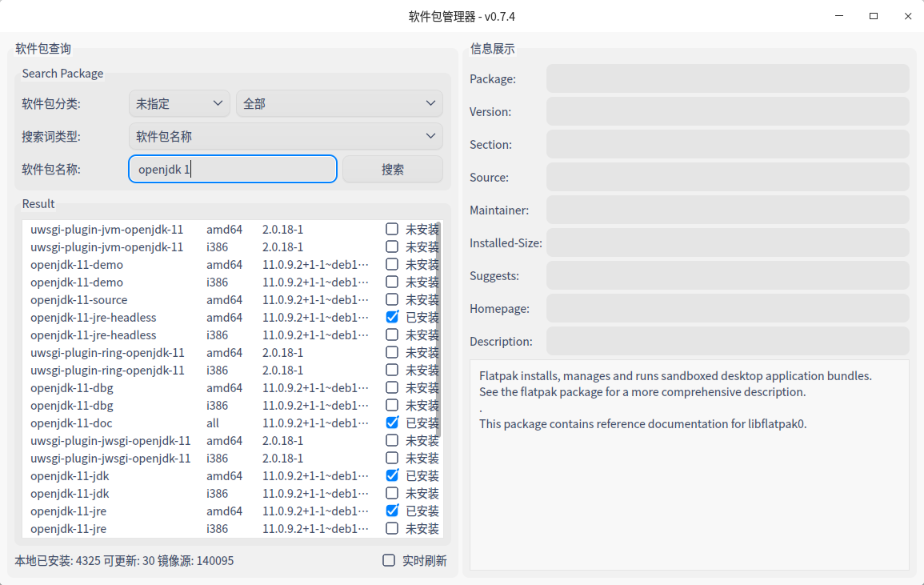Enable the 实时刷新 checkbox

[x=389, y=560]
